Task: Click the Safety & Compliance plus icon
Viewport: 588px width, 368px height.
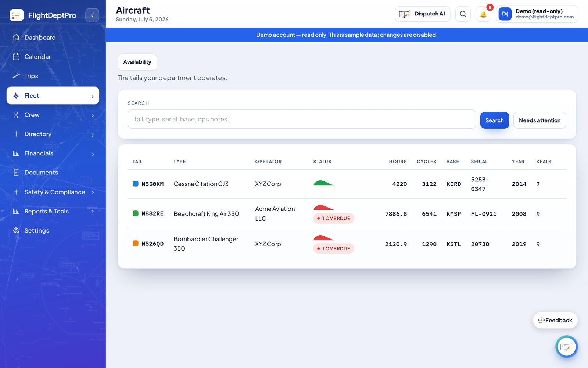Action: click(16, 192)
